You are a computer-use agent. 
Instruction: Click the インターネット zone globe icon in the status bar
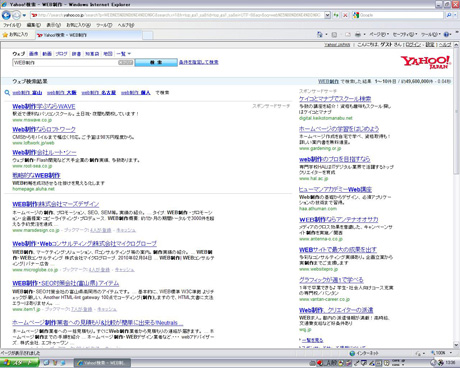tap(352, 353)
